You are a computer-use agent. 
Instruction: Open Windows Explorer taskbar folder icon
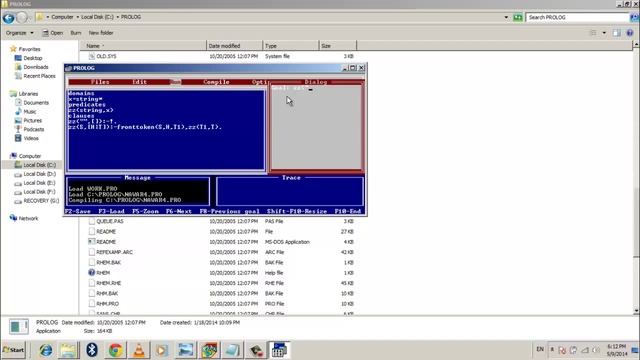pos(69,350)
